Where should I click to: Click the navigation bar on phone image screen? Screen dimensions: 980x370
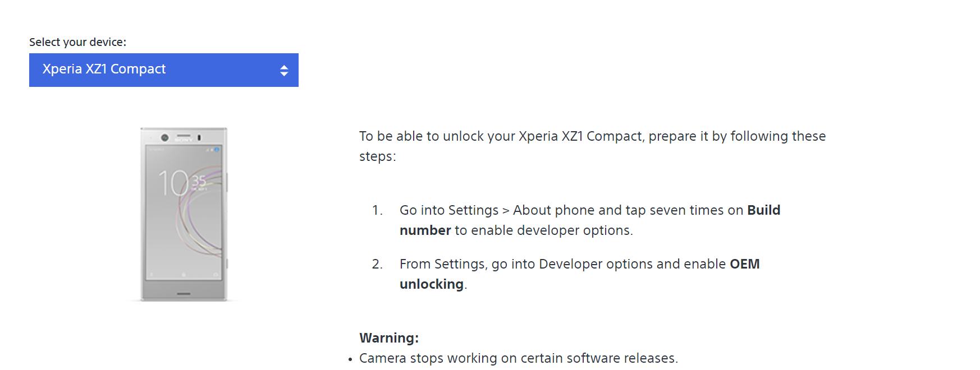coord(184,275)
